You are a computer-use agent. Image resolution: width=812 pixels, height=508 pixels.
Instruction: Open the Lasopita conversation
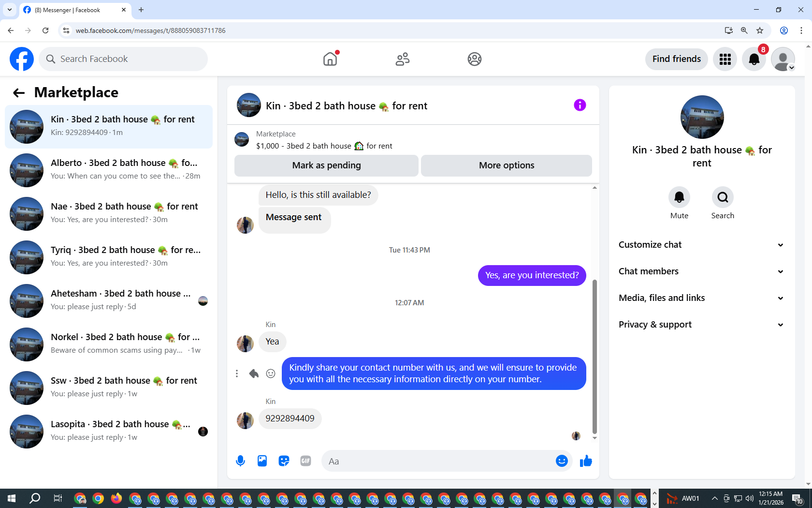pos(109,432)
